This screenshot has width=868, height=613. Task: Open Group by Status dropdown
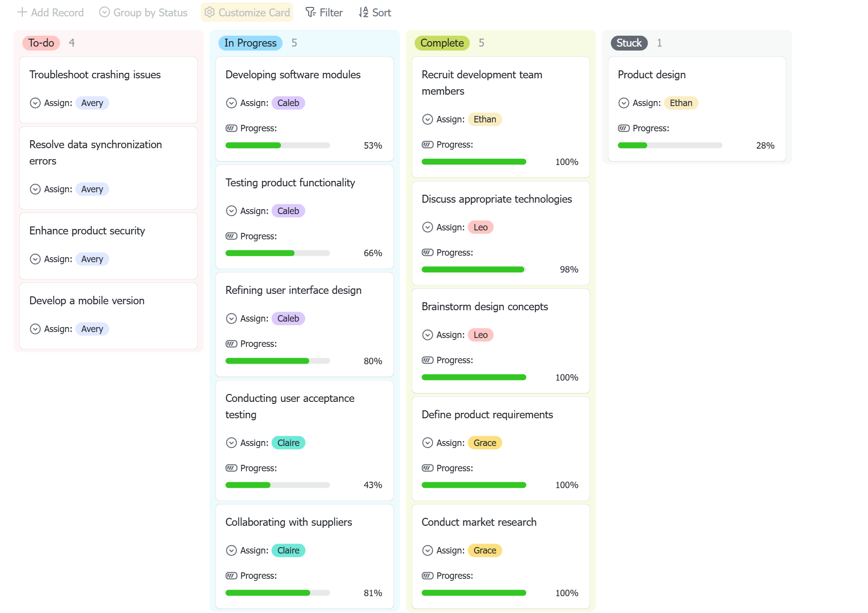click(143, 12)
